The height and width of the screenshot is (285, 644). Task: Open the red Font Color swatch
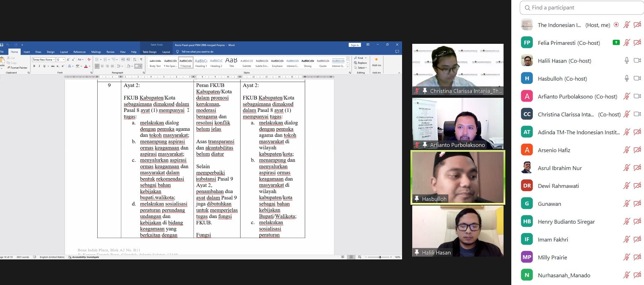tap(86, 66)
